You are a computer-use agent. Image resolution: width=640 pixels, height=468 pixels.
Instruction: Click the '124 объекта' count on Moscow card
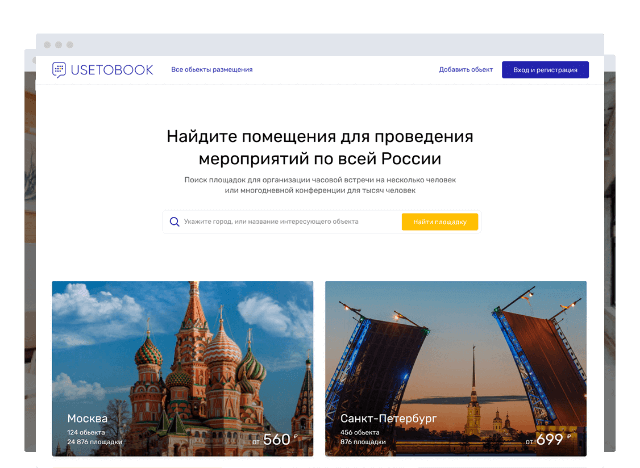pyautogui.click(x=86, y=433)
